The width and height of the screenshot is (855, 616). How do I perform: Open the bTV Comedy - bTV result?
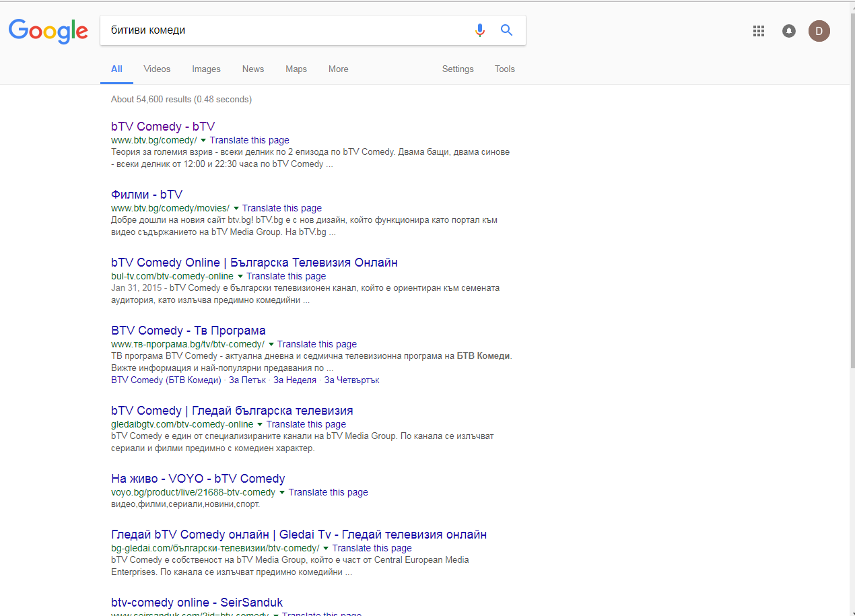pyautogui.click(x=163, y=127)
